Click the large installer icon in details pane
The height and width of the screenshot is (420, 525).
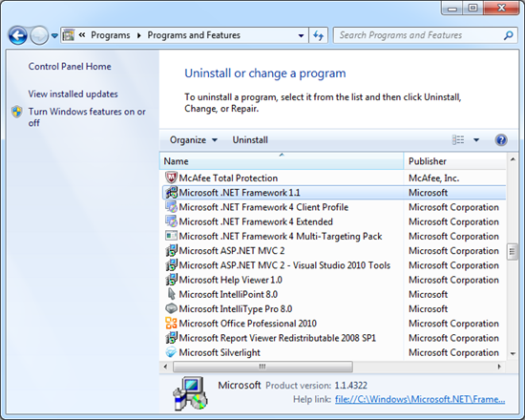click(190, 393)
